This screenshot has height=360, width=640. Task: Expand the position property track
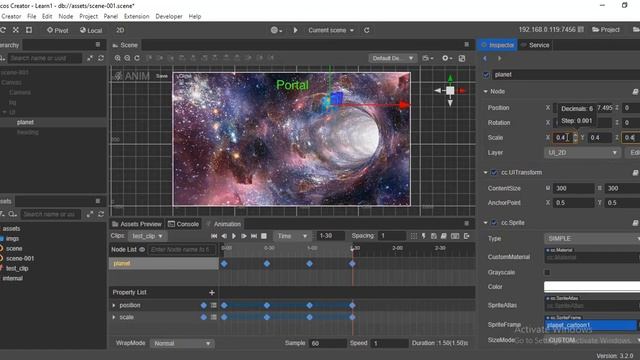click(x=114, y=305)
